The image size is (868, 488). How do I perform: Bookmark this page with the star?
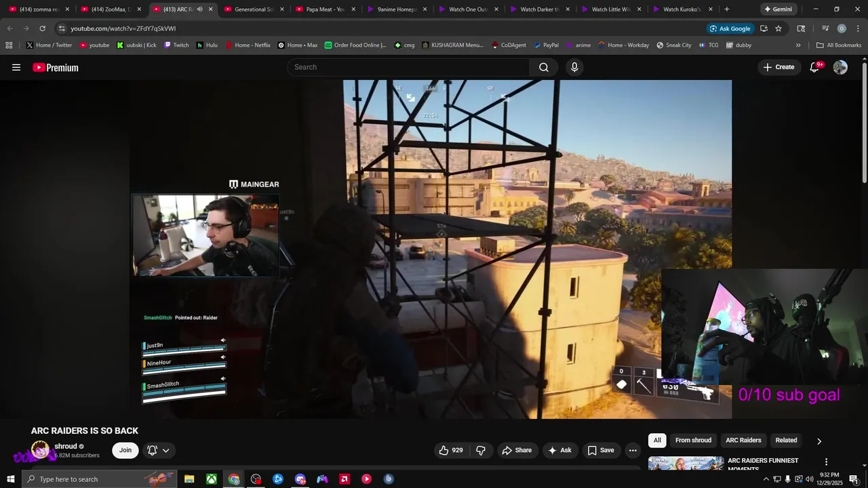[x=778, y=28]
